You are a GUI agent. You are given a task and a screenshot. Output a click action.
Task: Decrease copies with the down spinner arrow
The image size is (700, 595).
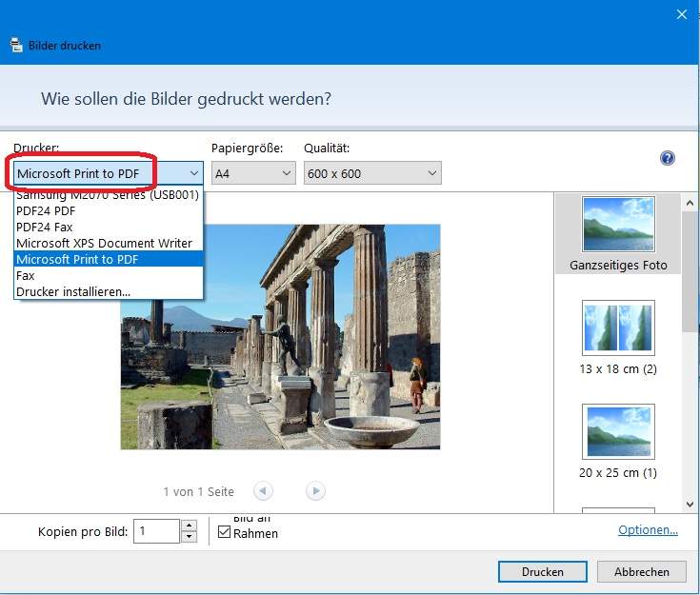(189, 537)
